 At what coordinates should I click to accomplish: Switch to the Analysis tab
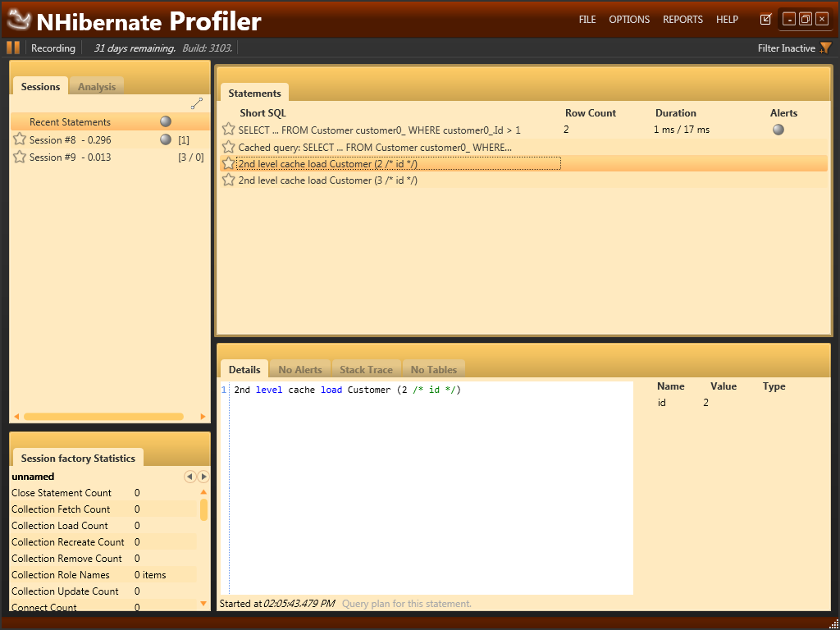tap(97, 86)
